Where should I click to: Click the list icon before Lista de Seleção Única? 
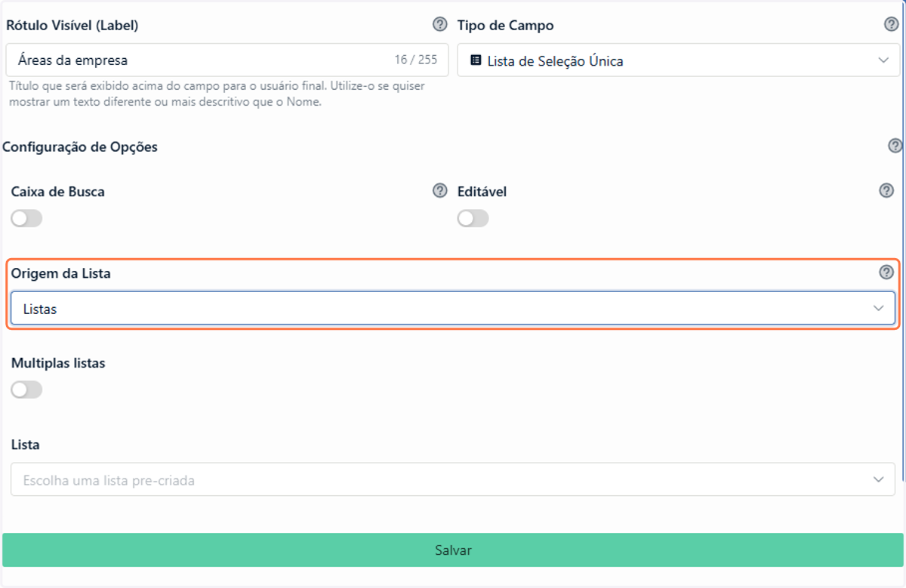[x=476, y=60]
